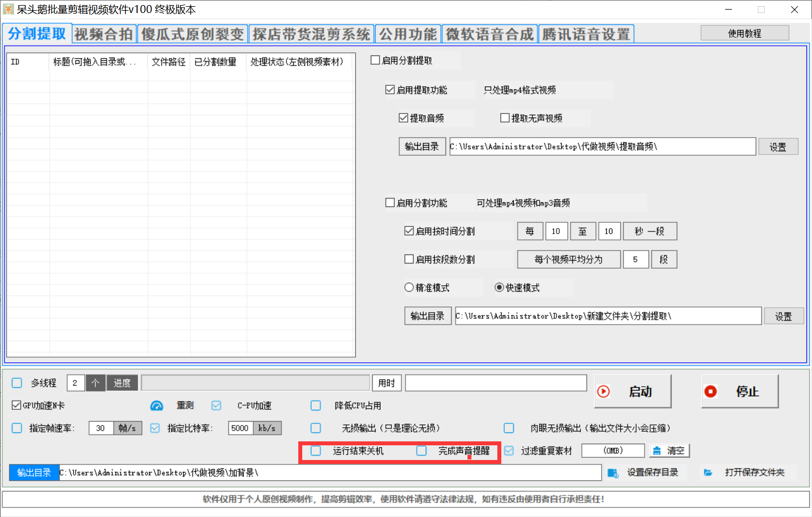Click the segment count field showing 5
Screen dimensions: 812x517
pos(636,260)
